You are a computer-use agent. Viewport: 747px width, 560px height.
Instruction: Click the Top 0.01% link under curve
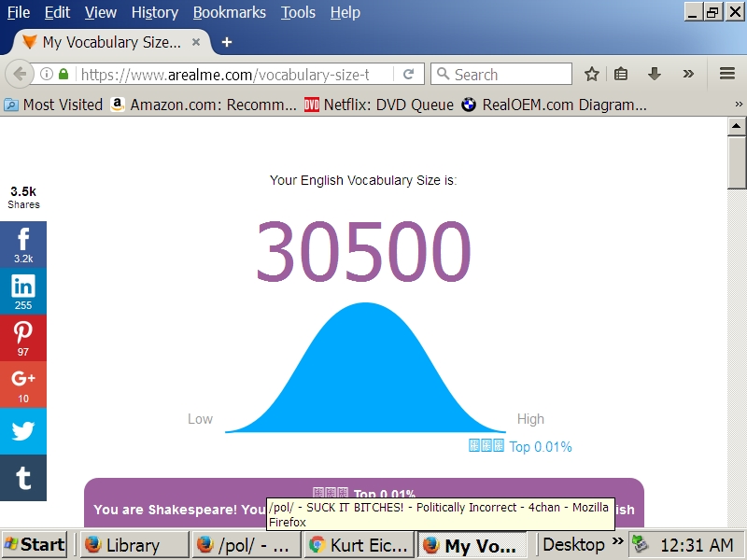tap(520, 447)
